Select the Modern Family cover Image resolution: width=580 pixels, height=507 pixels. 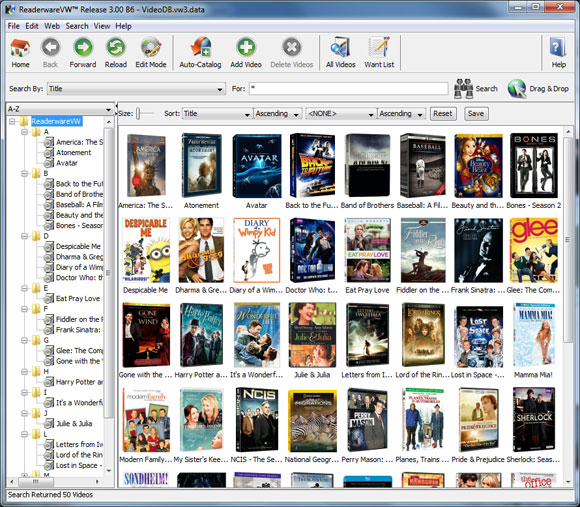coord(146,420)
